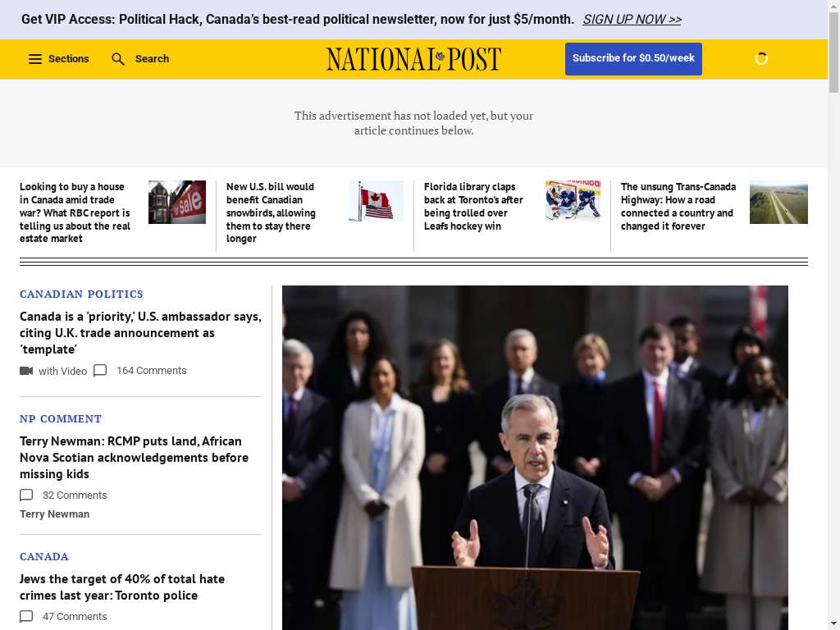Viewport: 840px width, 630px height.
Task: Open Terry Newman author link
Action: click(x=55, y=514)
